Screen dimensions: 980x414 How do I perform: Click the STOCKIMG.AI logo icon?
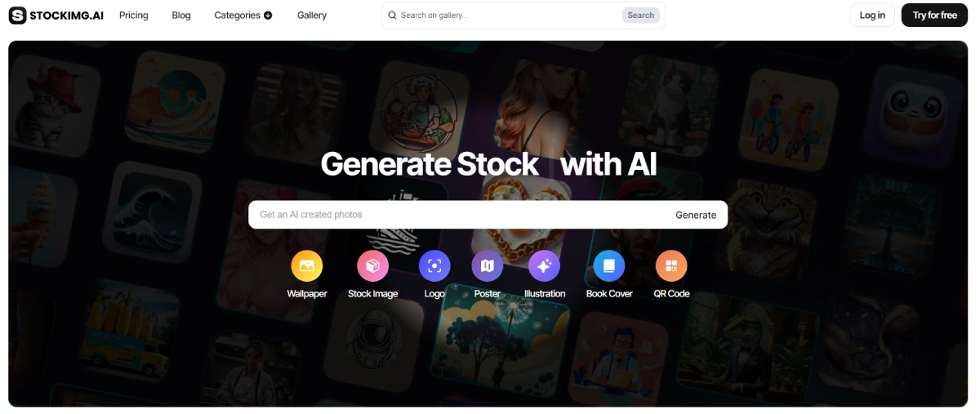point(17,15)
